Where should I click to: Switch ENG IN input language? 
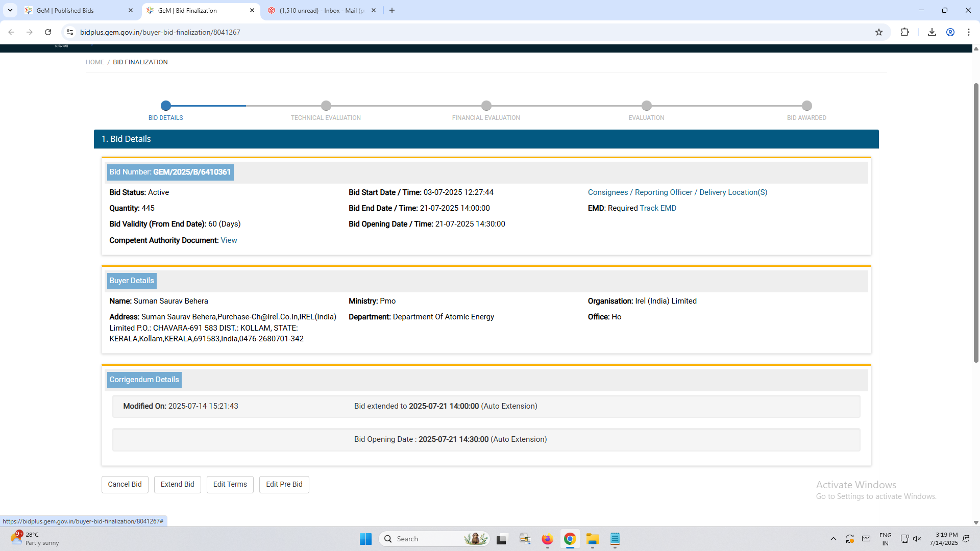[886, 539]
